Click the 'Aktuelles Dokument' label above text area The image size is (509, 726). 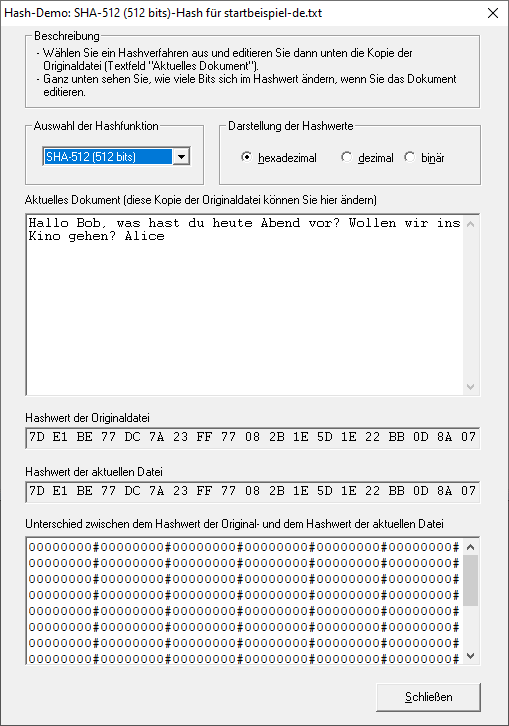tap(201, 200)
